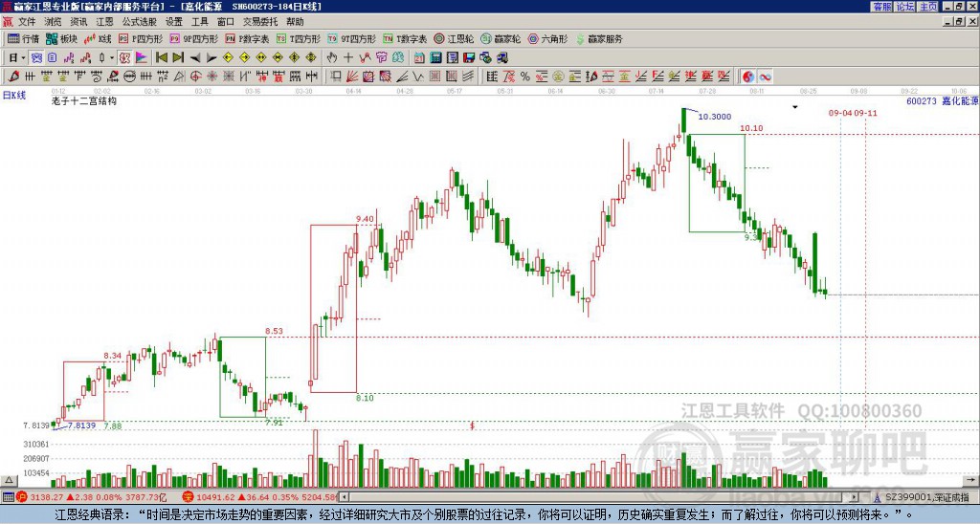Click the percent sign tool icon

tap(525, 76)
